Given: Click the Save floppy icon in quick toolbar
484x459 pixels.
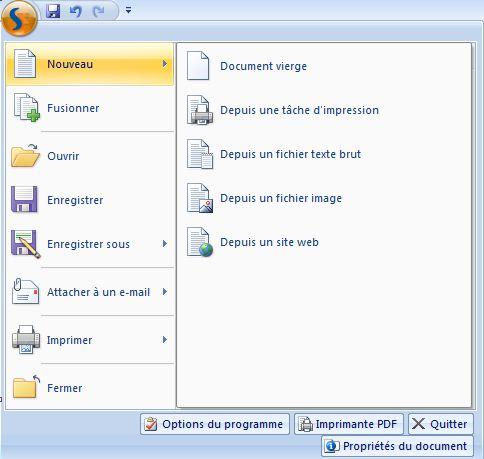Looking at the screenshot, I should (53, 11).
